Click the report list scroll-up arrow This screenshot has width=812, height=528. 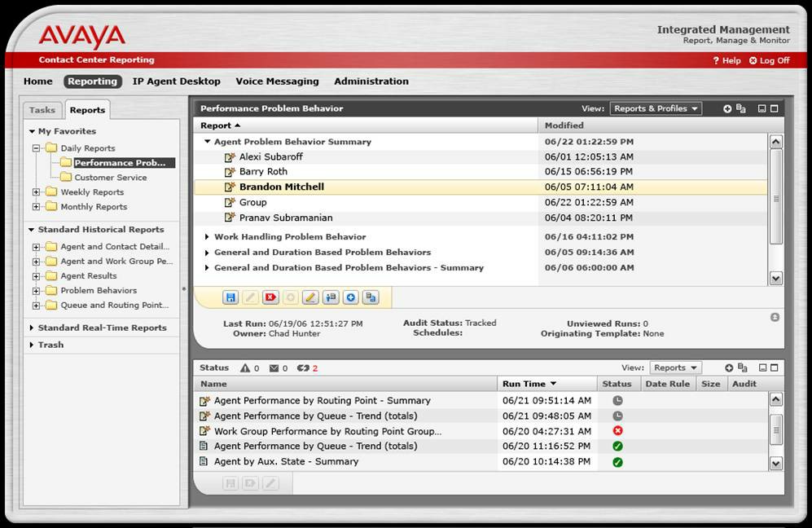point(775,142)
